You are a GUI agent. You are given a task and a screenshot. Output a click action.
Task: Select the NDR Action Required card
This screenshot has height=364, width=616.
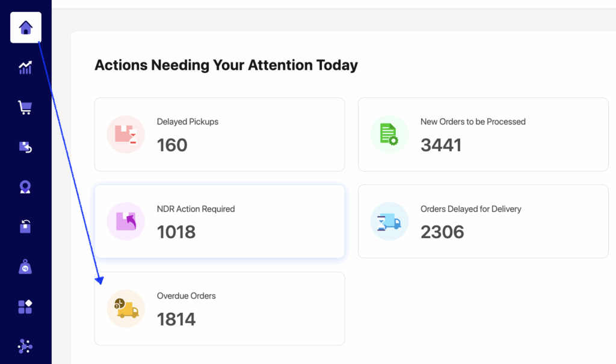click(x=220, y=221)
